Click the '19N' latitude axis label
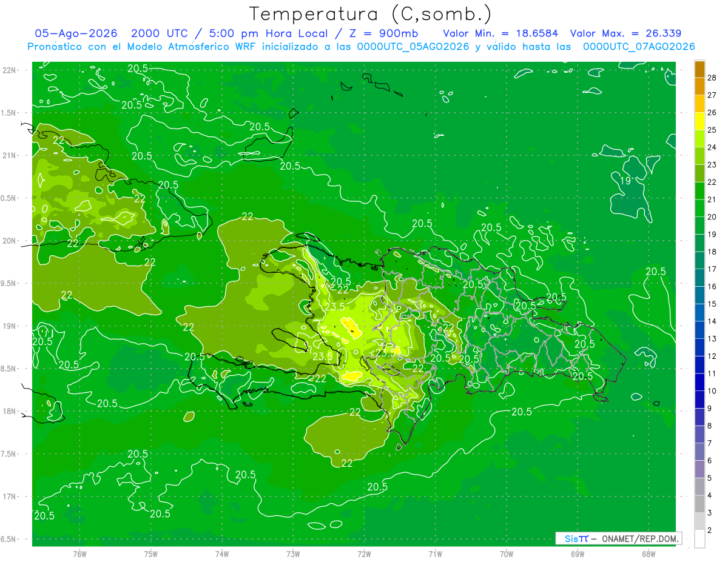 (10, 326)
